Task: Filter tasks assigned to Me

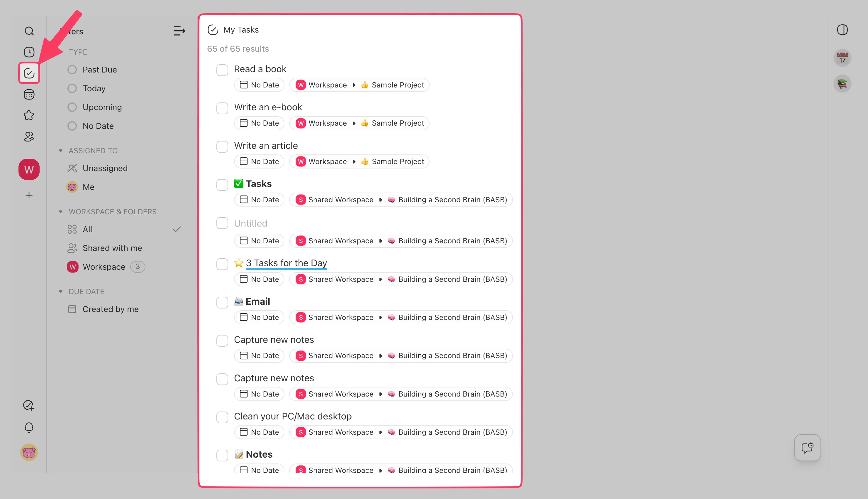Action: [81, 187]
